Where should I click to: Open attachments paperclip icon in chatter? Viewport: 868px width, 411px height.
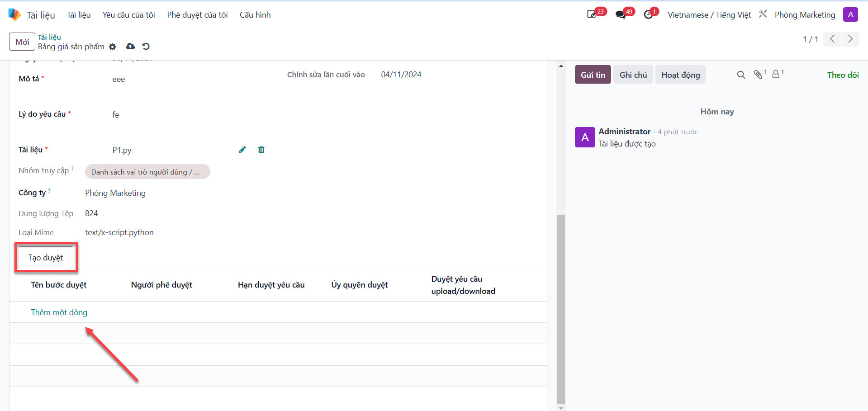(759, 75)
